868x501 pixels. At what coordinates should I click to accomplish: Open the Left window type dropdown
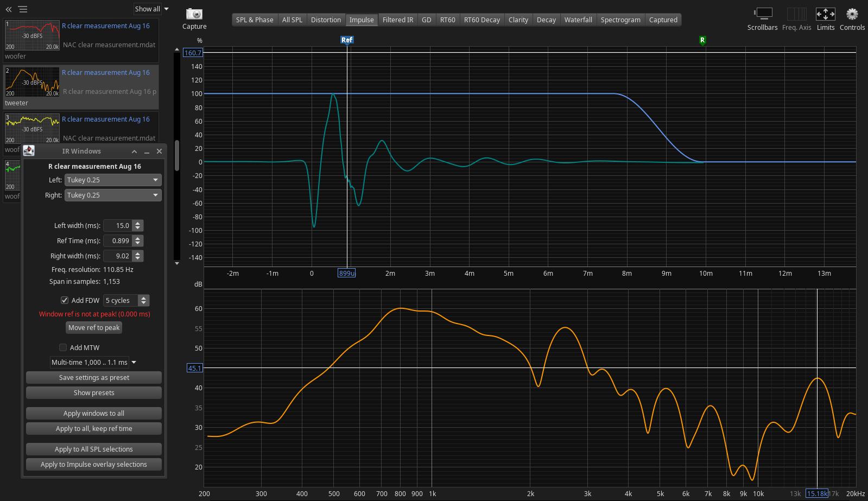(x=113, y=180)
